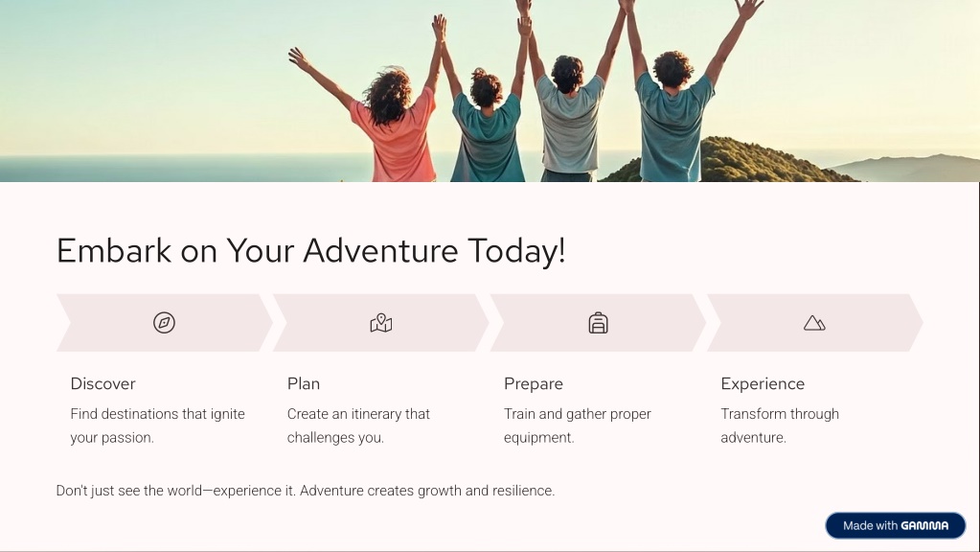Click the backpack icon in the Prepare step
The width and height of the screenshot is (980, 552).
coord(598,323)
